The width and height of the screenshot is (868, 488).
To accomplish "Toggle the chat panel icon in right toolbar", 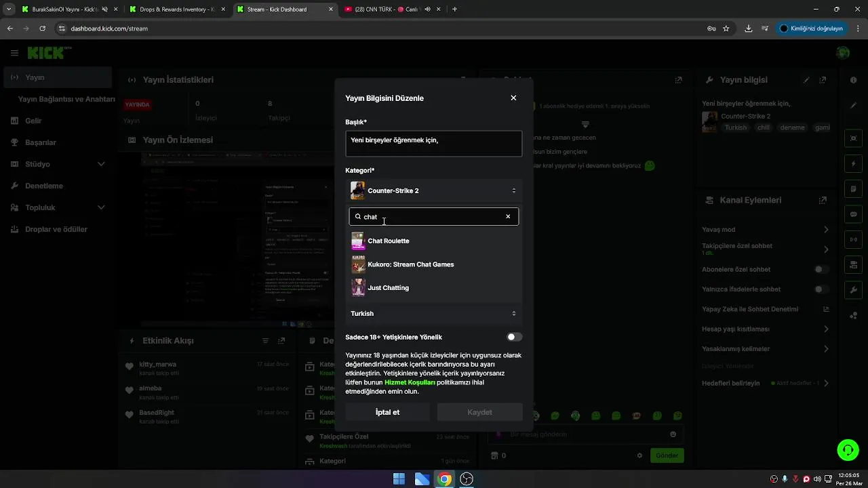I will click(854, 214).
